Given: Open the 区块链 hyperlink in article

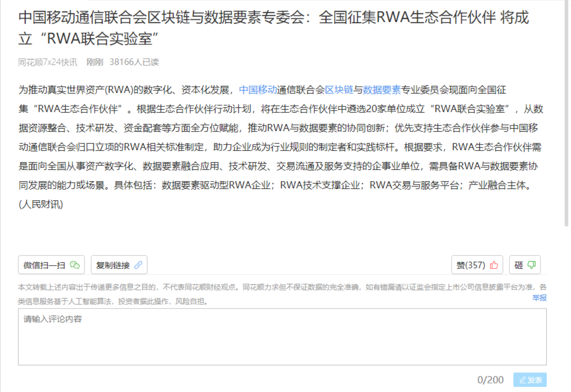Looking at the screenshot, I should pyautogui.click(x=339, y=90).
